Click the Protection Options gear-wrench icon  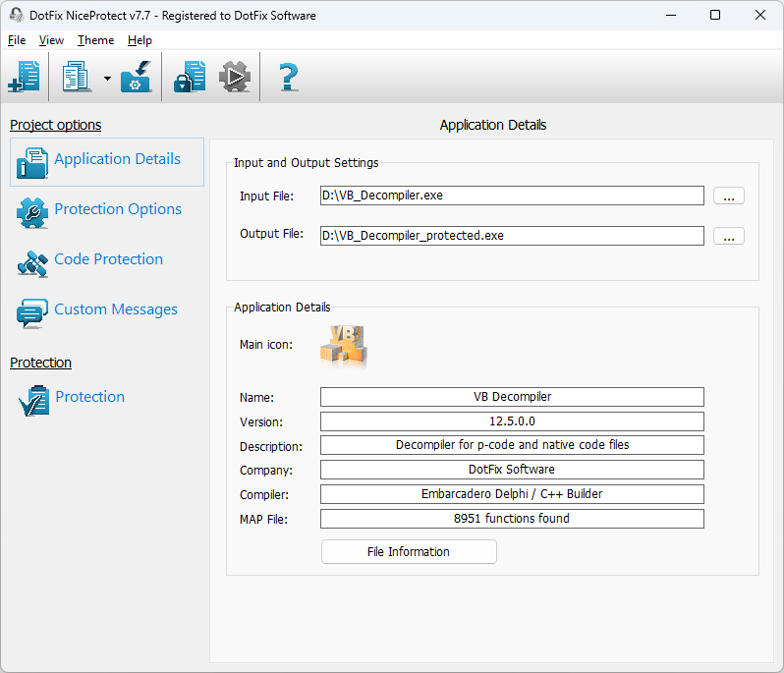coord(32,212)
